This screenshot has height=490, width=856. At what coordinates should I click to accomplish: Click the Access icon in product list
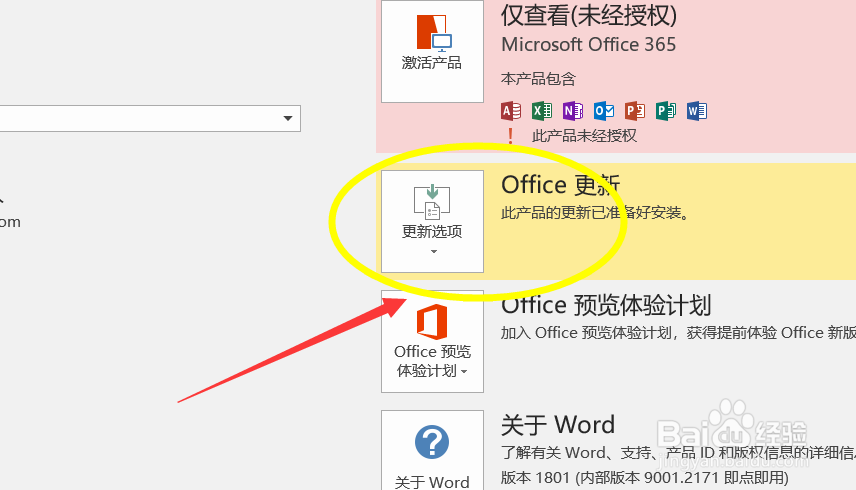[511, 111]
